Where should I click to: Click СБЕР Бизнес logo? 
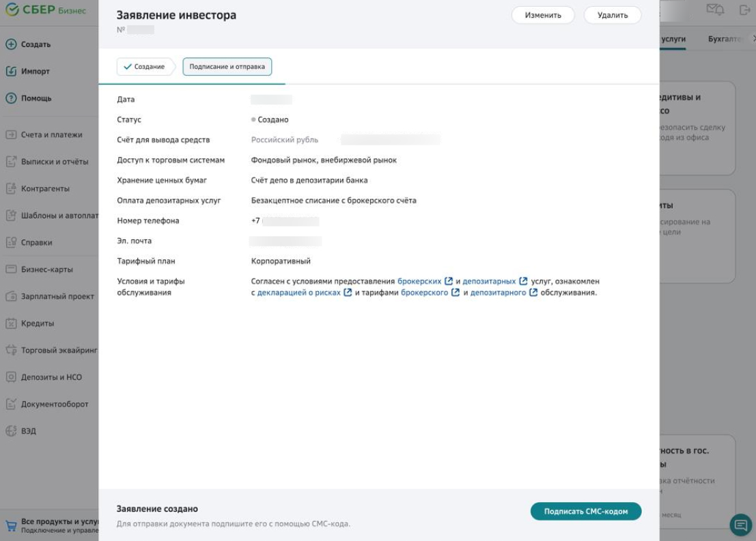point(46,11)
